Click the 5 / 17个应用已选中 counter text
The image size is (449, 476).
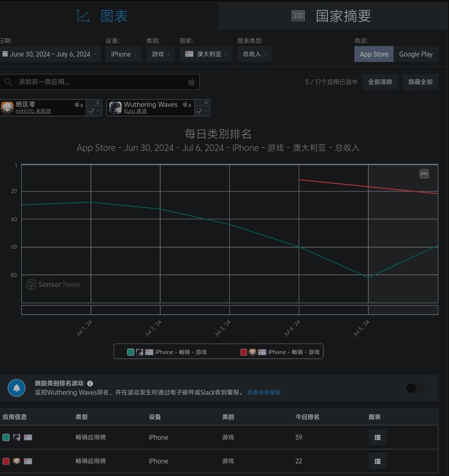(331, 82)
